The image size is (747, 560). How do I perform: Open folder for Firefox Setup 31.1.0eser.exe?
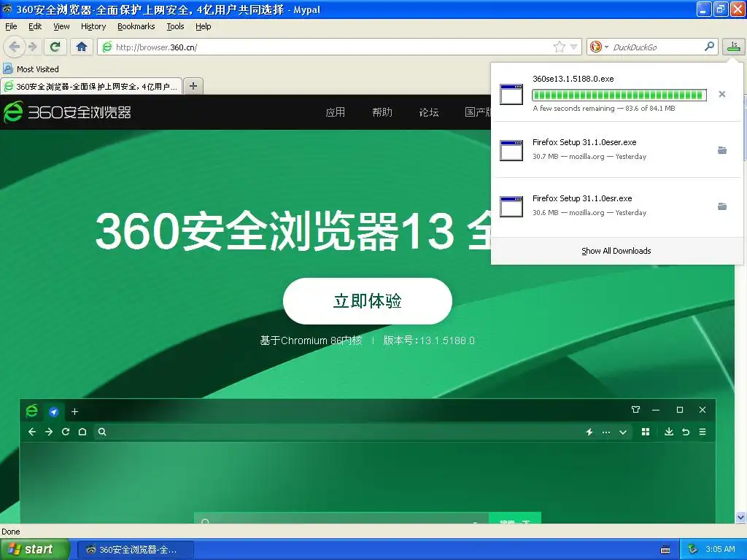click(722, 150)
